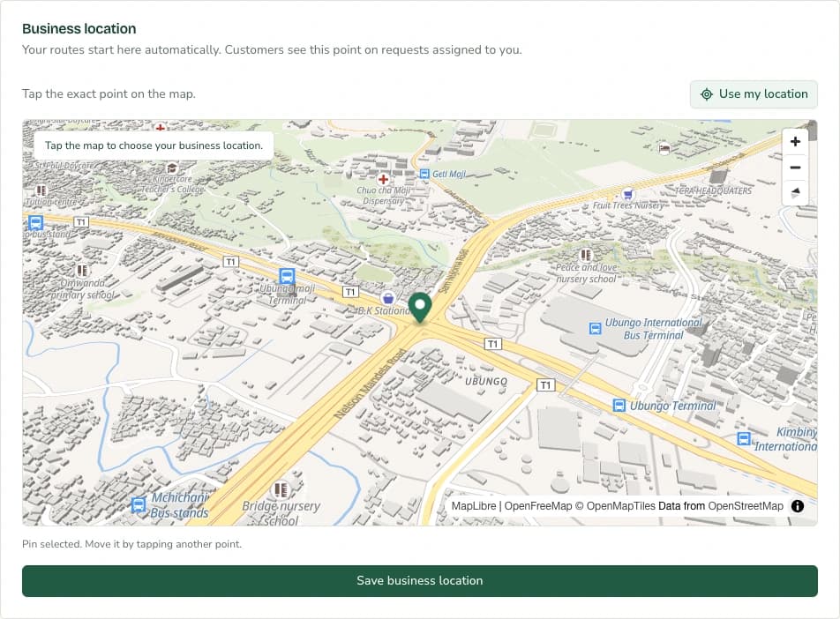Screen dimensions: 840x619
Task: Open the MapLibre attribution link
Action: point(474,506)
